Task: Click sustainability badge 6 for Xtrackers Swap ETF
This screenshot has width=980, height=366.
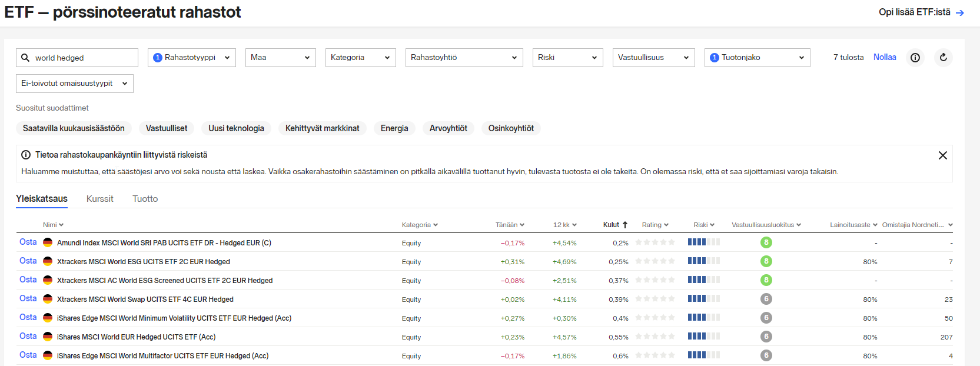Action: 766,299
